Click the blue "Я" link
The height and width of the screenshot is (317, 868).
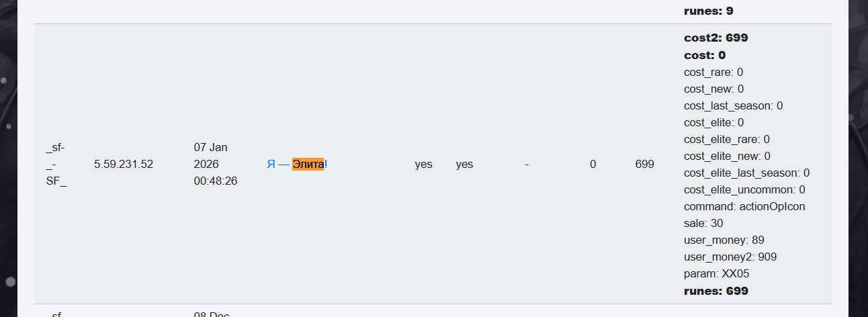point(271,164)
